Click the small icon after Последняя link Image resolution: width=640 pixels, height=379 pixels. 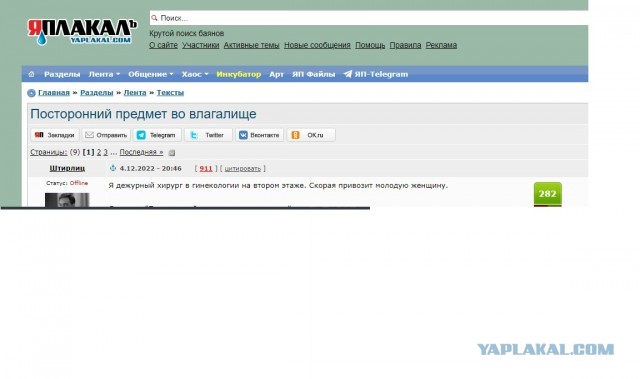coord(172,153)
